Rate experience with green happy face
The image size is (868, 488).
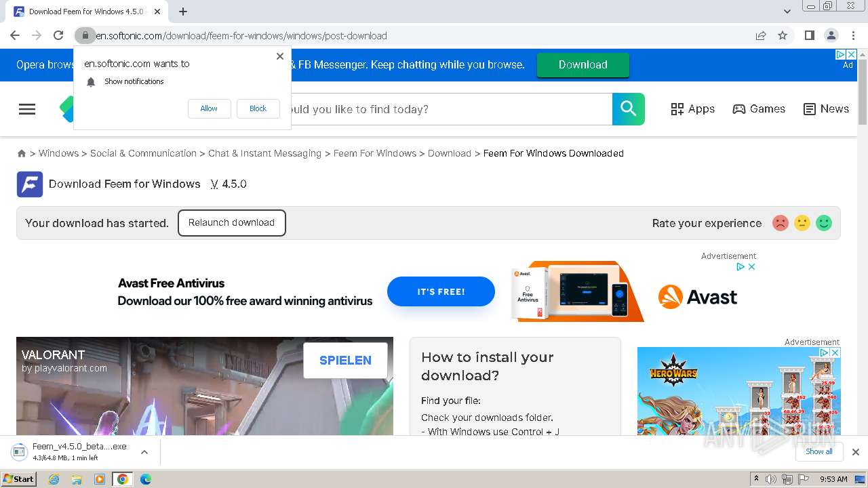[x=824, y=223]
